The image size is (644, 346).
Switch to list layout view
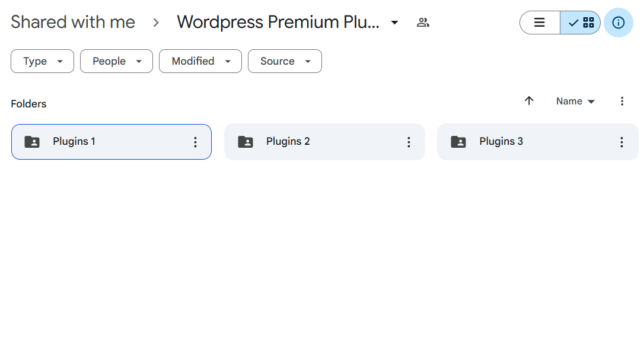click(x=539, y=23)
